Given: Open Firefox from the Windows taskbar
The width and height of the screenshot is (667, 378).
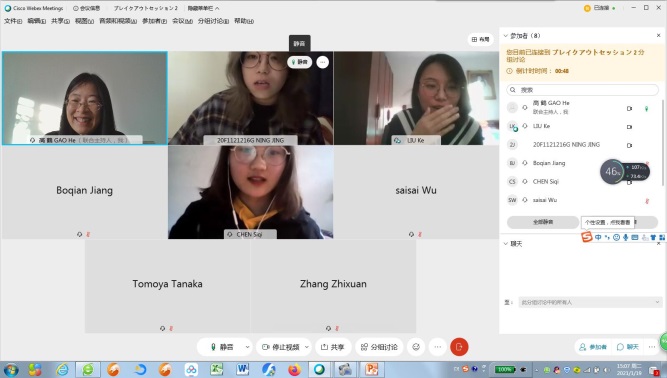Looking at the screenshot, I should pos(294,369).
